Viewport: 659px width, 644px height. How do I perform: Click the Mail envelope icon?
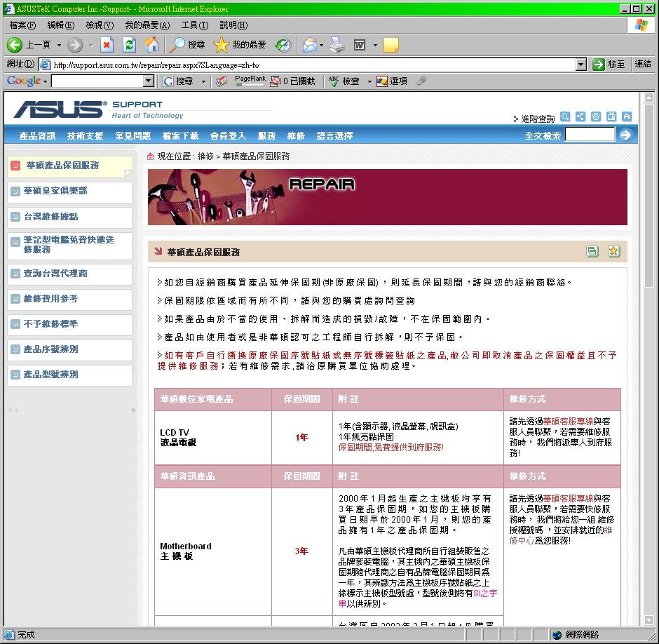[x=310, y=45]
